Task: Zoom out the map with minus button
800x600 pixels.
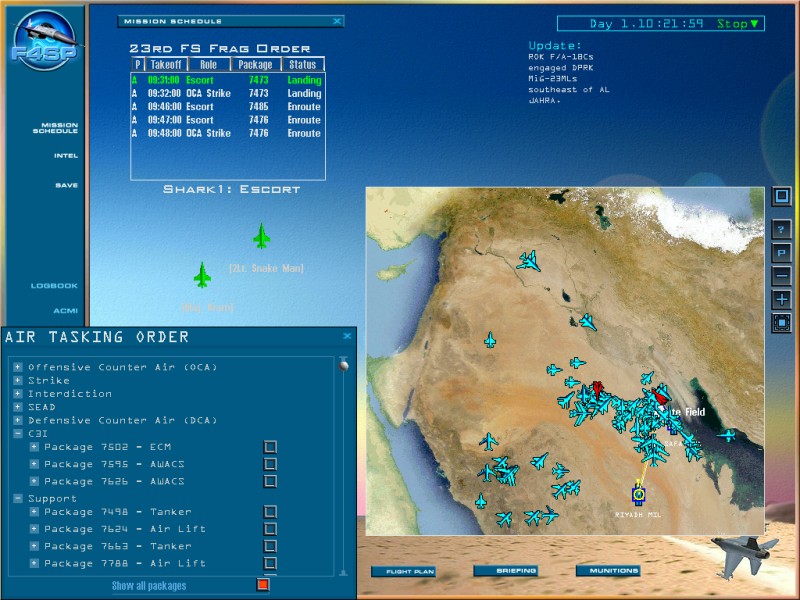Action: coord(781,276)
